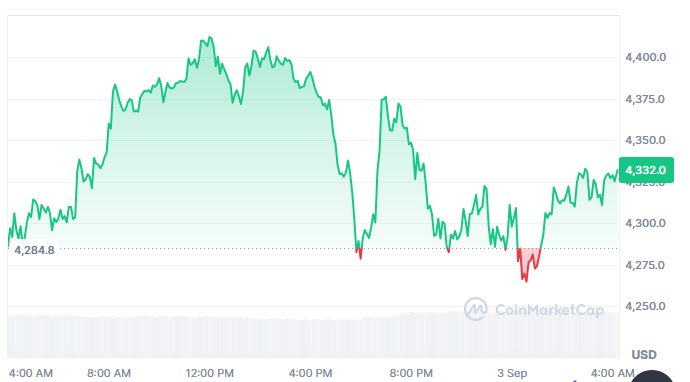
Task: Click the 4,250.0 price axis label
Action: [x=645, y=306]
